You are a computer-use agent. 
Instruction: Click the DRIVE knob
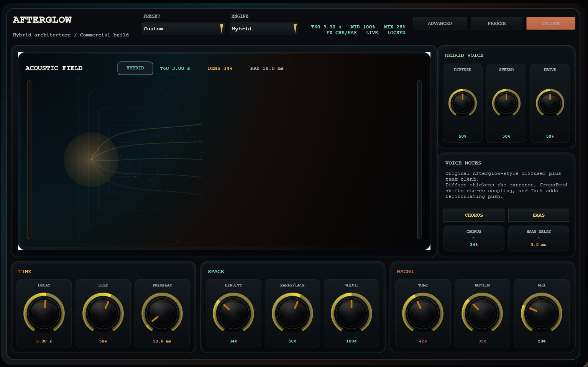point(550,103)
